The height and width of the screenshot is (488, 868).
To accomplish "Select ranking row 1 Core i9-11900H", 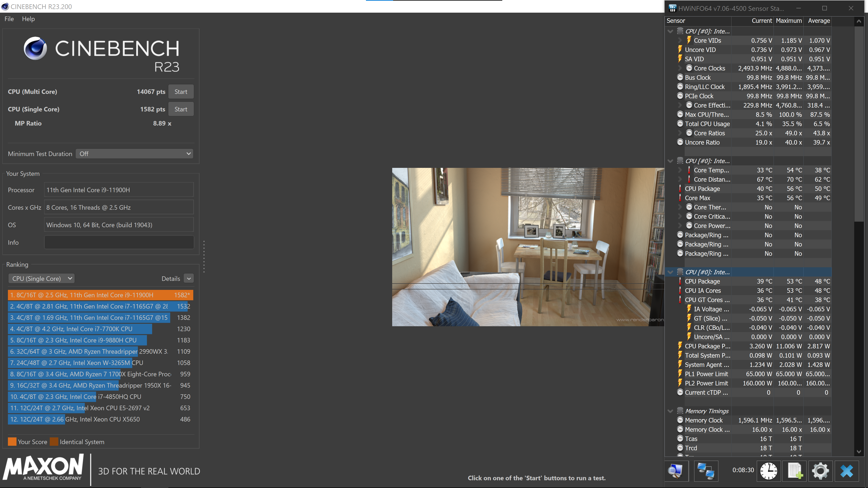I will pos(100,295).
